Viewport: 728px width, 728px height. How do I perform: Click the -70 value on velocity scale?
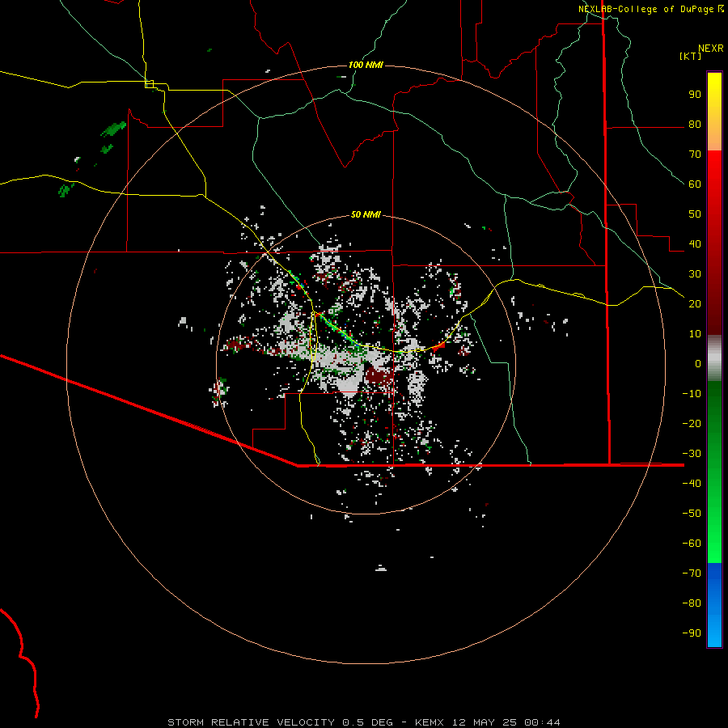(x=692, y=573)
